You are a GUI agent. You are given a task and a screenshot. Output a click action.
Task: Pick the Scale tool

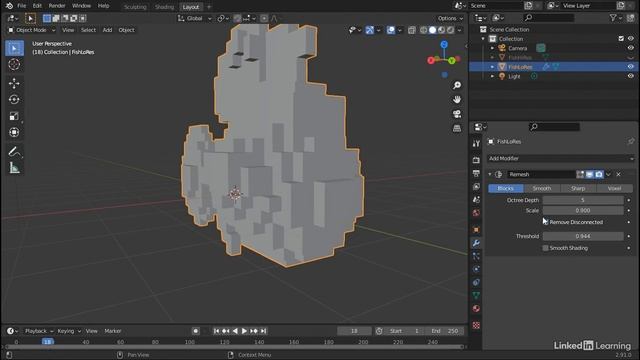tap(14, 116)
